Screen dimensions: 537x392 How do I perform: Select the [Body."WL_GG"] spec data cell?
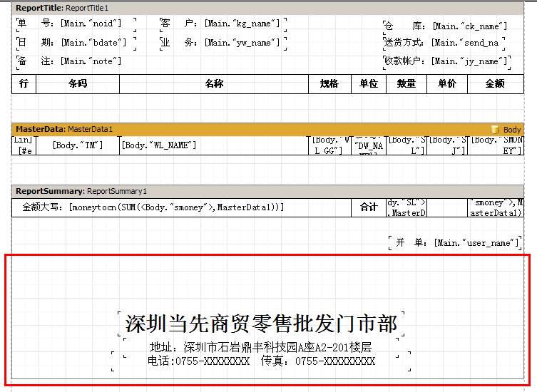[x=329, y=145]
